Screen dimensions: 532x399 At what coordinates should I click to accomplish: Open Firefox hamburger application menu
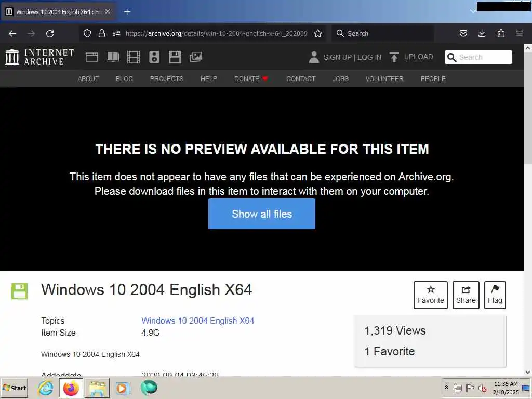(520, 33)
